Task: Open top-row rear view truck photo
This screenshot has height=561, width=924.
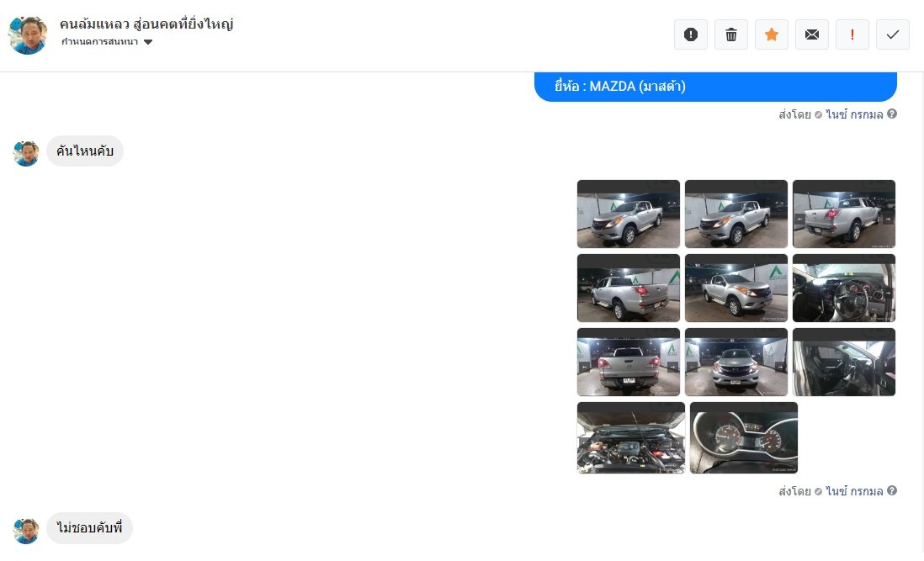Action: tap(844, 214)
